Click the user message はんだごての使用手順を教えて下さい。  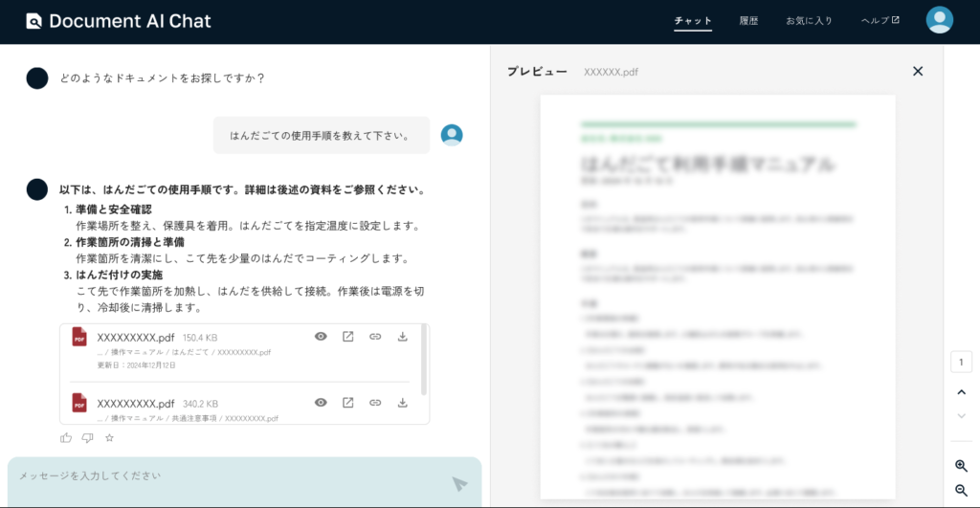[x=322, y=135]
